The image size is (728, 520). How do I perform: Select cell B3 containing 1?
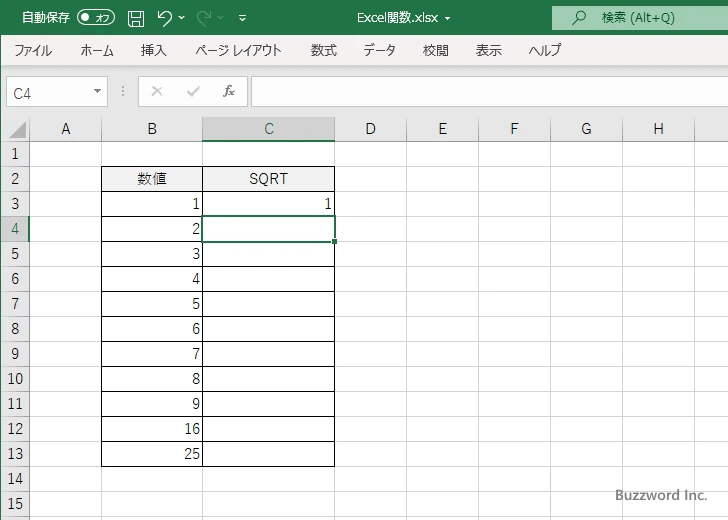click(x=152, y=204)
